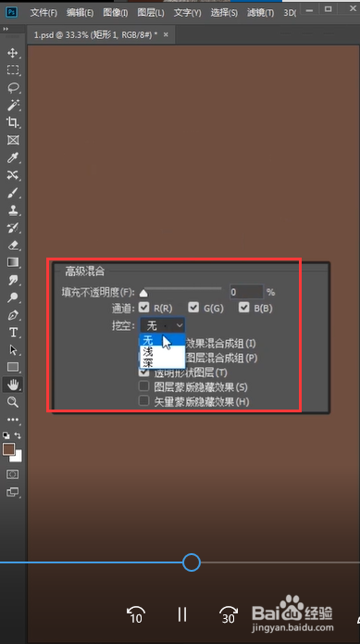Skip the video forward 30 seconds
Image resolution: width=360 pixels, height=644 pixels.
tap(229, 614)
